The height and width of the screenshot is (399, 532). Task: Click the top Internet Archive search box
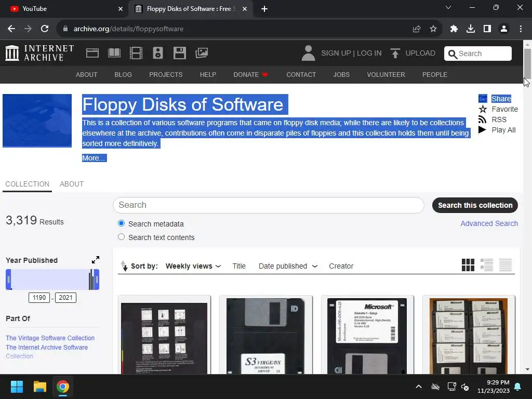(478, 54)
